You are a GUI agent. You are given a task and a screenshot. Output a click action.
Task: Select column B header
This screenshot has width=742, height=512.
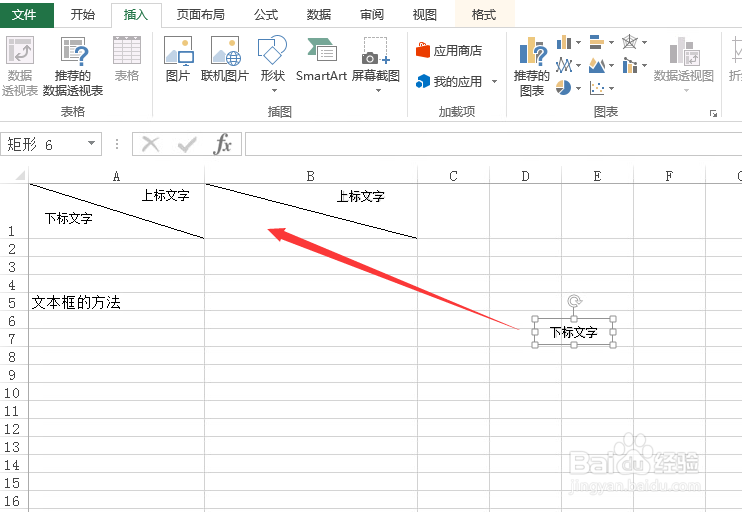311,176
